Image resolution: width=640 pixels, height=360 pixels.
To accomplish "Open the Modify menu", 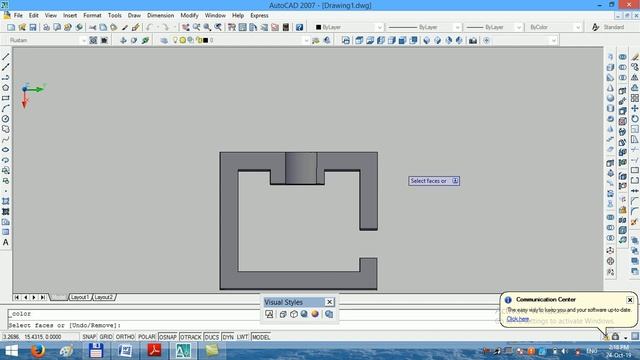I will (189, 16).
